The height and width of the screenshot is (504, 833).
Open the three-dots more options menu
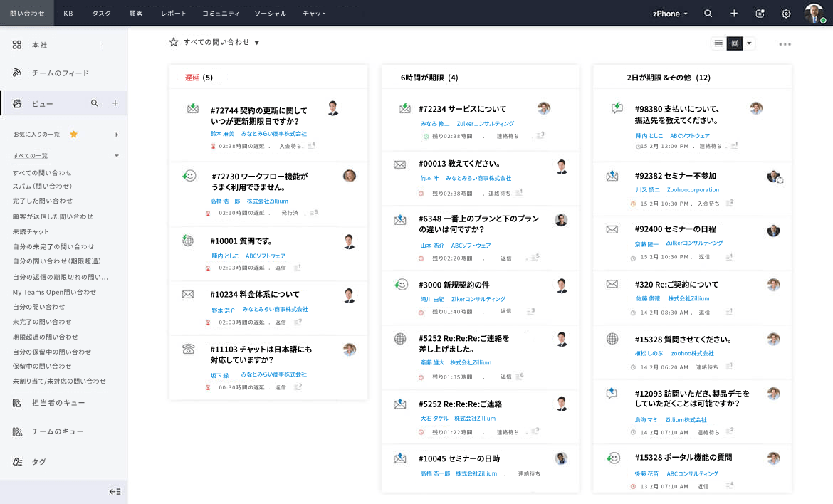[785, 44]
